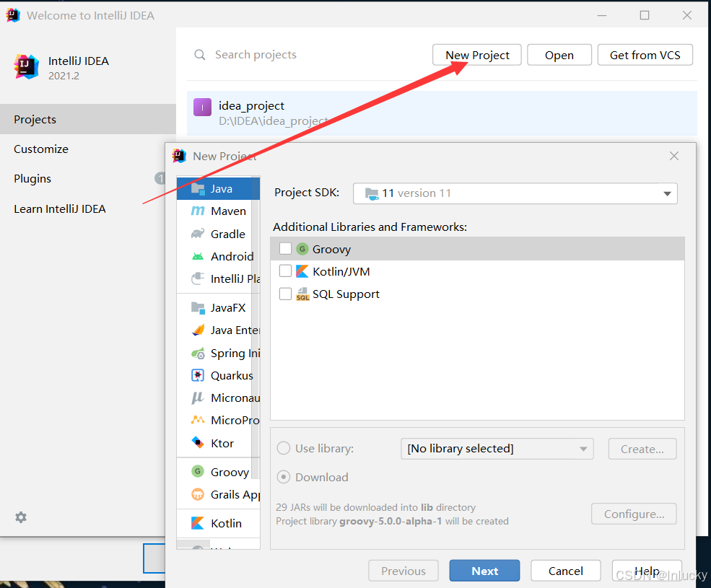Click the Previous button
The image size is (711, 588).
[404, 571]
